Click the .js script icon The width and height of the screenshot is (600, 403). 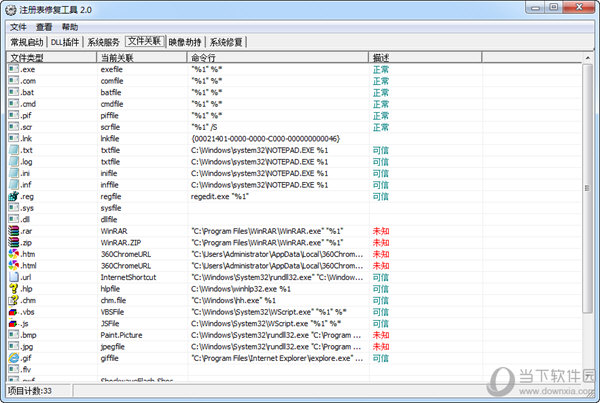pos(14,323)
